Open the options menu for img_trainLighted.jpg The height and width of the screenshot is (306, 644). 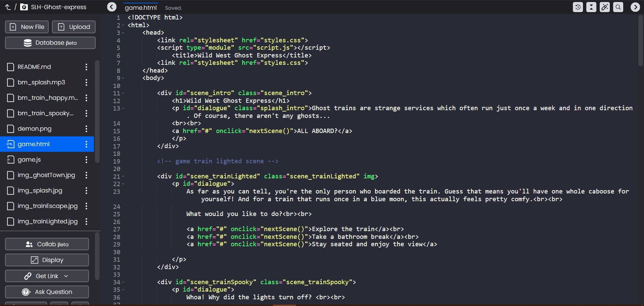86,221
